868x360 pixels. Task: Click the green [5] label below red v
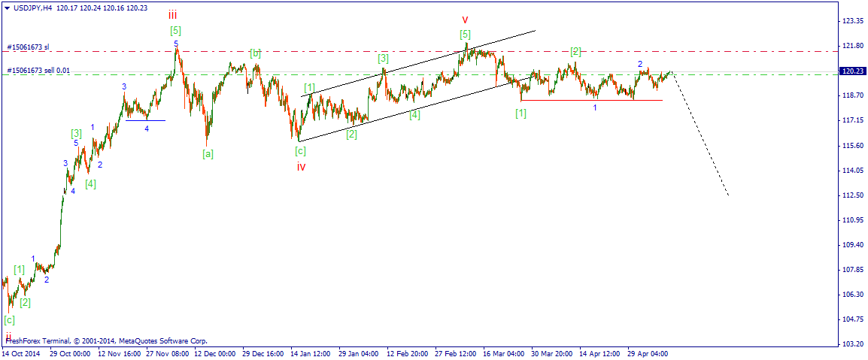tap(465, 35)
